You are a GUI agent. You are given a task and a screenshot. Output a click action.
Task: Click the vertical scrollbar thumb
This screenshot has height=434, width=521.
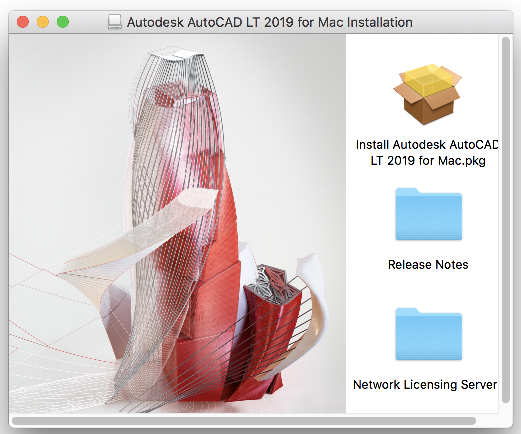pos(506,220)
